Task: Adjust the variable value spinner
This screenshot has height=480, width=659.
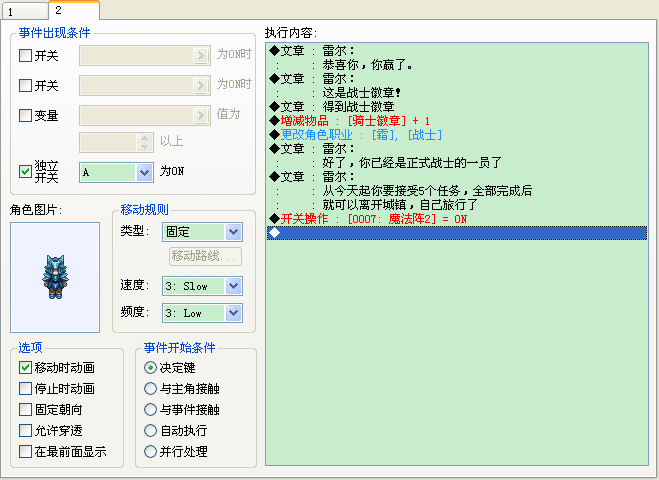Action: tap(145, 142)
